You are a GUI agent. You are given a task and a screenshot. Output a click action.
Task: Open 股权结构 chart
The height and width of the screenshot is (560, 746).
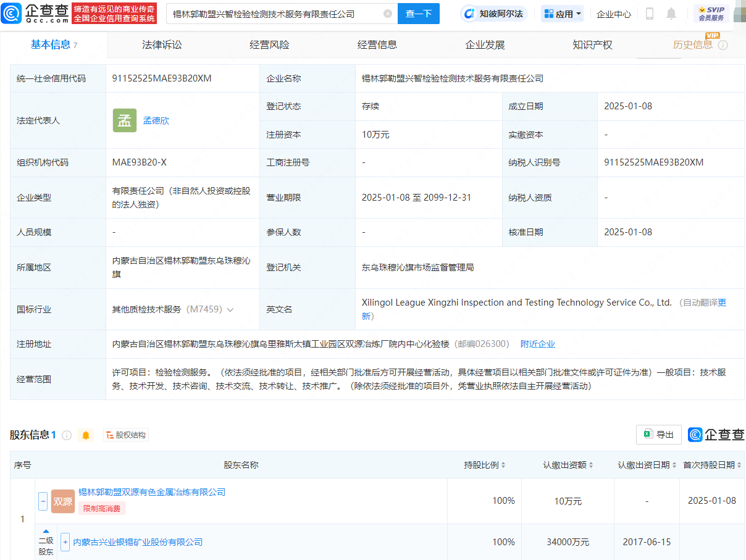pos(126,435)
